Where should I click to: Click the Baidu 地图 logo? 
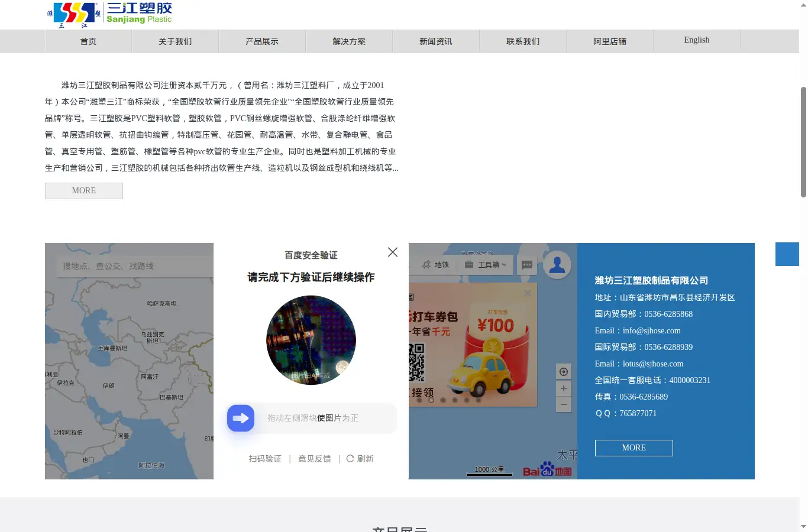pos(547,470)
